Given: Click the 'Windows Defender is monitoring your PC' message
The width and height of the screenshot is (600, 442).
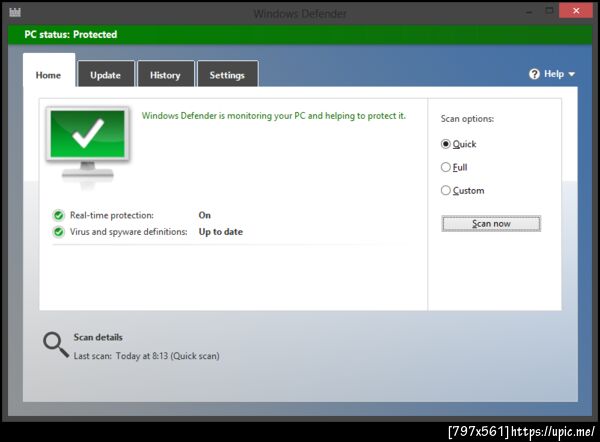Looking at the screenshot, I should tap(274, 116).
